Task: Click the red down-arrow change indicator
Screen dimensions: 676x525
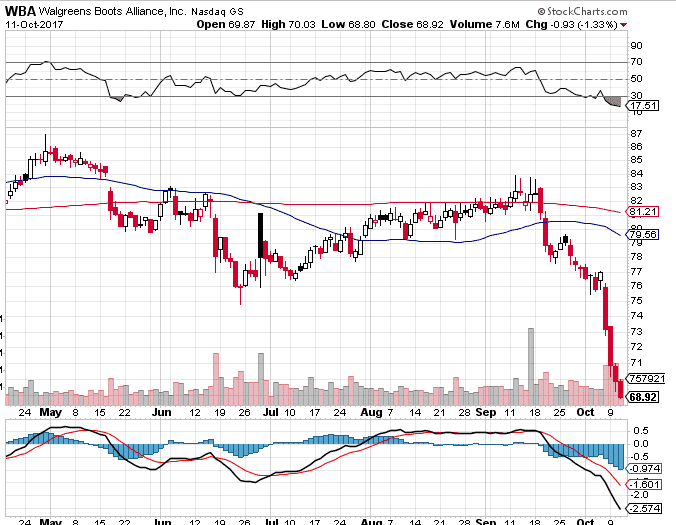Action: (623, 25)
